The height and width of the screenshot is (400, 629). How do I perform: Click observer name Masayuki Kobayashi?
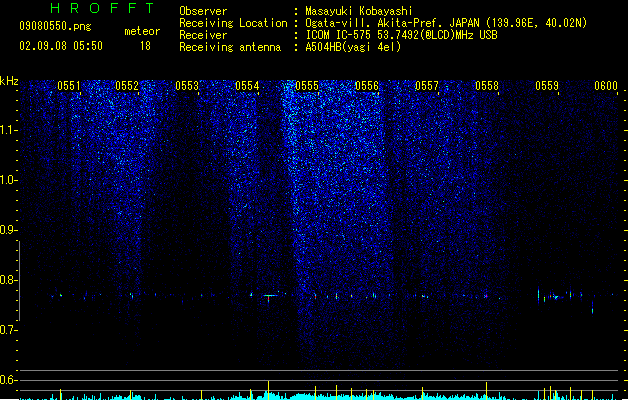[x=359, y=11]
